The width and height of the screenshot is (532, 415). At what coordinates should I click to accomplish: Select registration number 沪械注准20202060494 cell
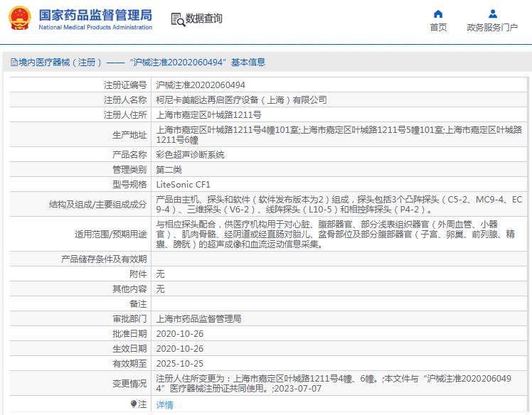201,85
